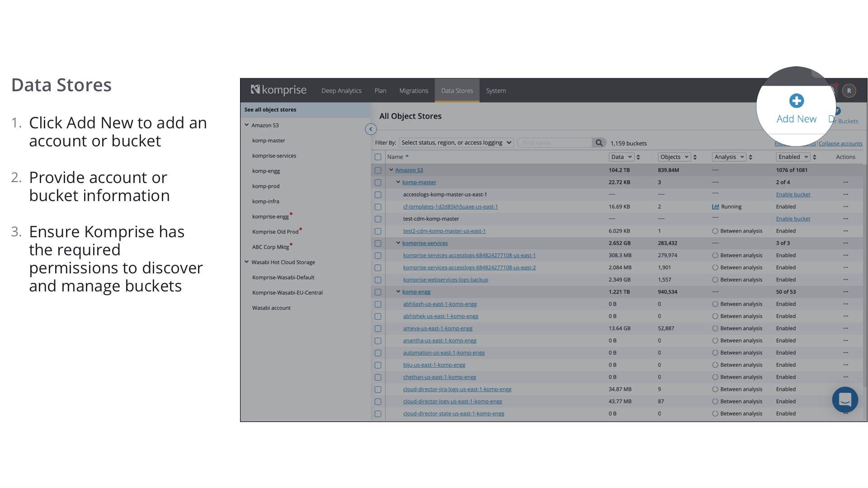Collapse Amazon S3 in the sidebar tree

(247, 125)
